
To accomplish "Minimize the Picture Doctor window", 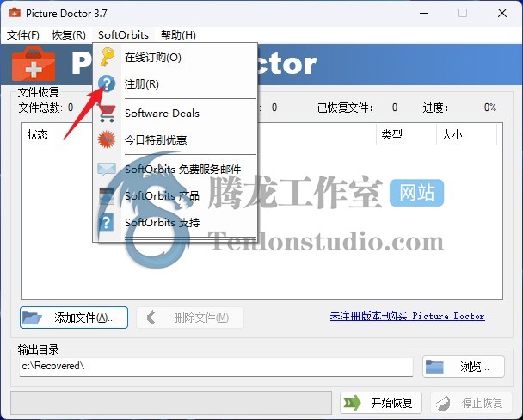I will pyautogui.click(x=424, y=14).
